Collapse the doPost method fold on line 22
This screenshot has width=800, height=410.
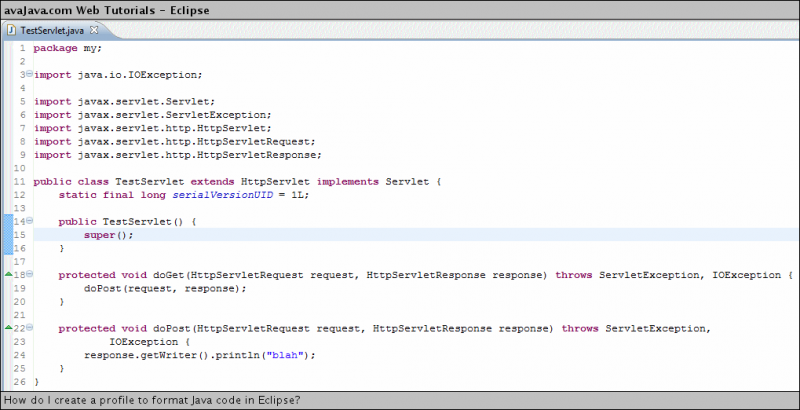click(30, 328)
